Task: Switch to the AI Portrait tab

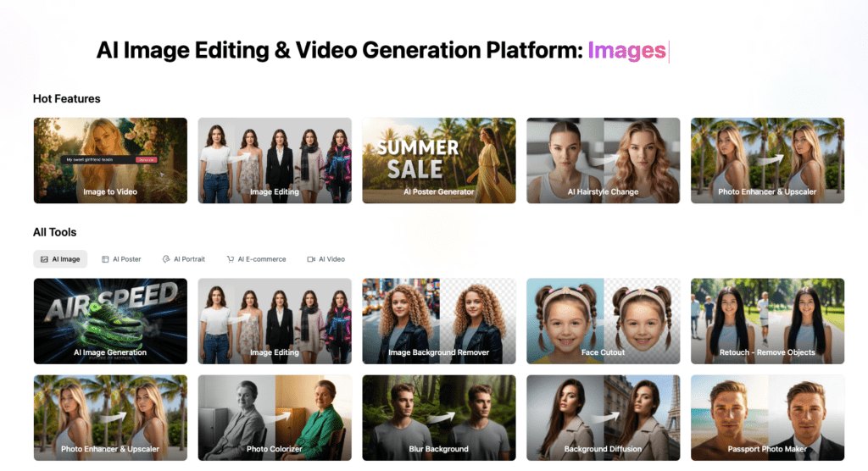Action: click(184, 259)
